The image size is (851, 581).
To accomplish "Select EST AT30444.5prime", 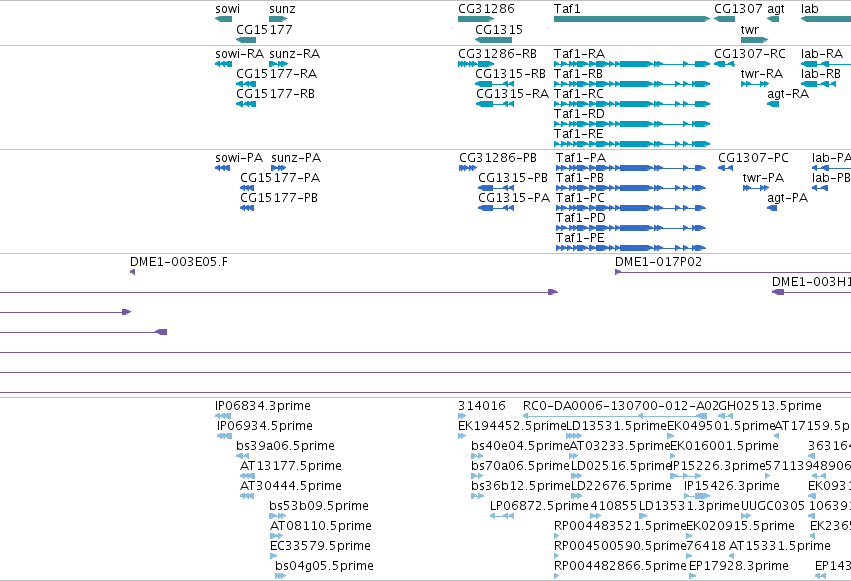I will pos(291,486).
